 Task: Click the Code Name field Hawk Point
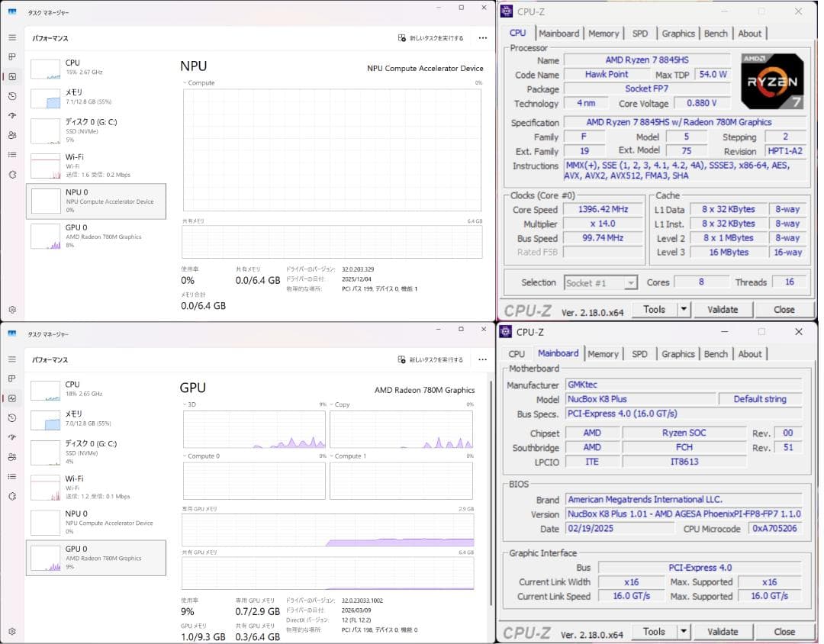click(607, 75)
